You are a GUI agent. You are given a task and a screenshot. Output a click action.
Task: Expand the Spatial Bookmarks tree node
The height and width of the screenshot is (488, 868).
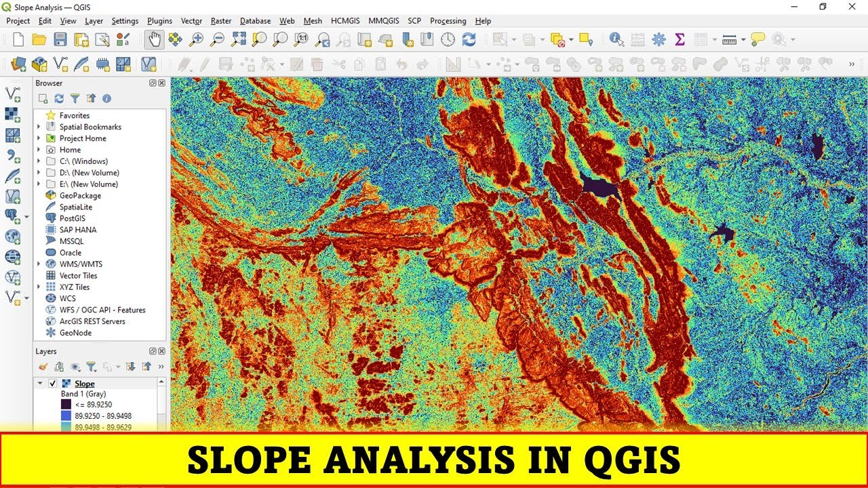(x=39, y=127)
